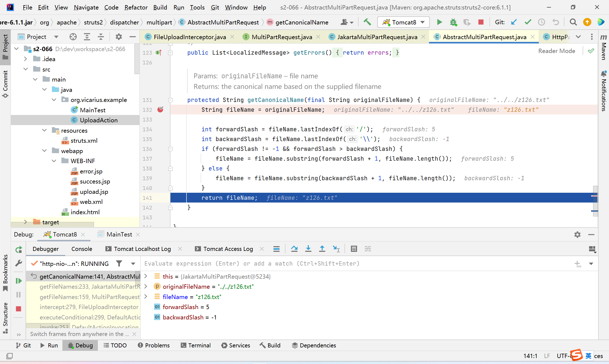This screenshot has height=364, width=609.
Task: Click Step Into debugger icon
Action: pyautogui.click(x=308, y=249)
